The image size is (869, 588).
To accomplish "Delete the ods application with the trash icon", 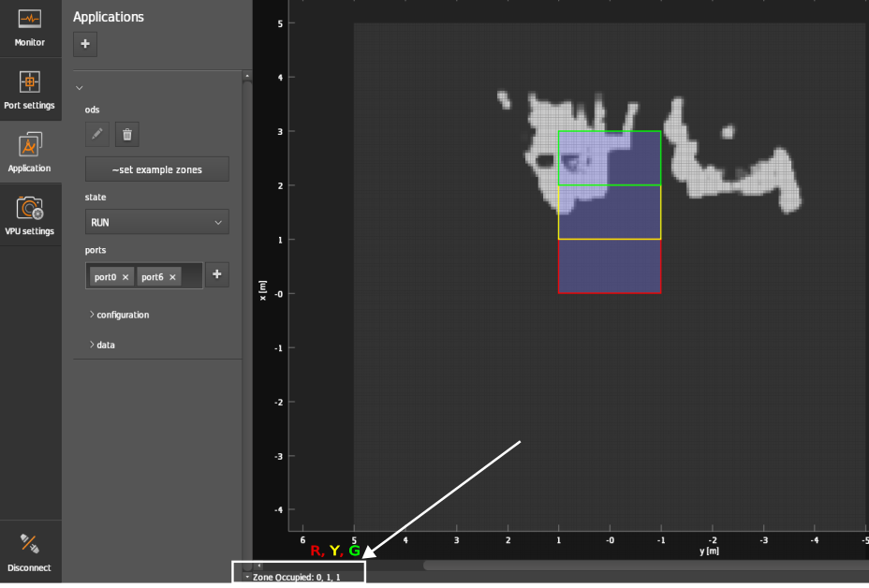I will click(126, 134).
